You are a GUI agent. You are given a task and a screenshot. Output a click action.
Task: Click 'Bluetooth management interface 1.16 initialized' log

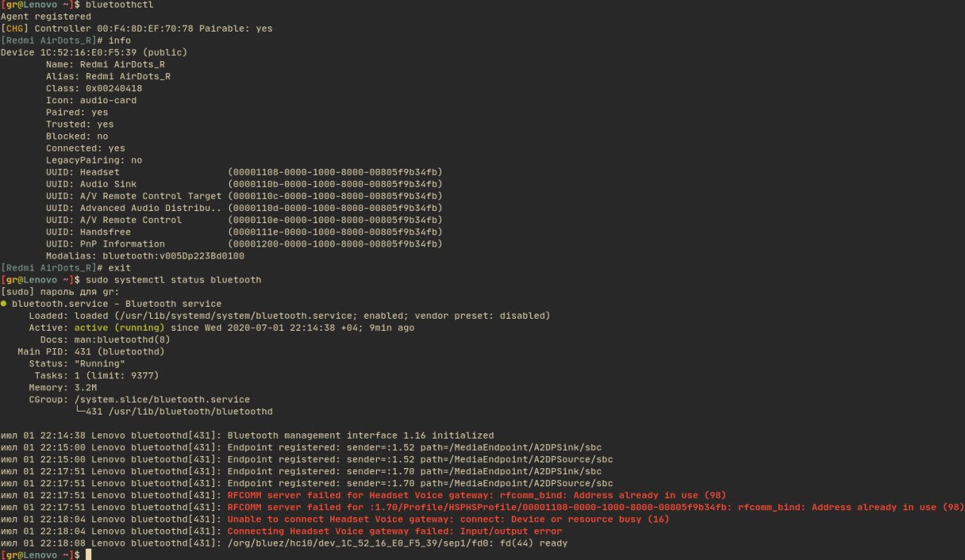[x=360, y=435]
